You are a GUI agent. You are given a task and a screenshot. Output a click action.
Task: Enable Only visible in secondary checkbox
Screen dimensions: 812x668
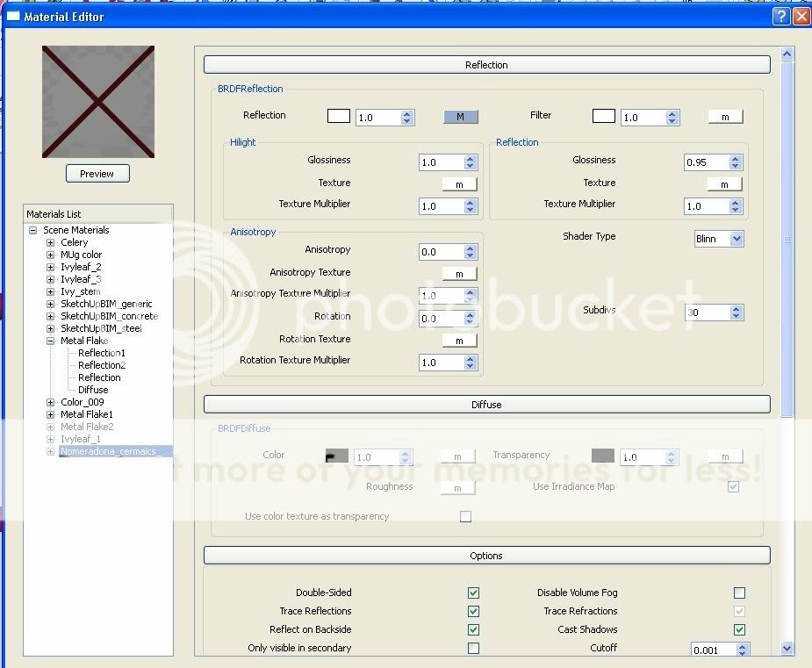click(x=473, y=649)
